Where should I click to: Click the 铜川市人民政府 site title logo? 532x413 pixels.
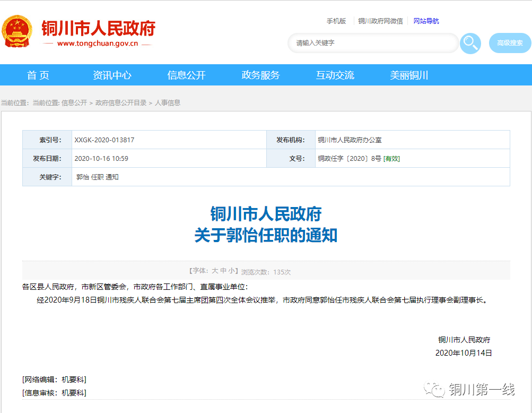[99, 28]
